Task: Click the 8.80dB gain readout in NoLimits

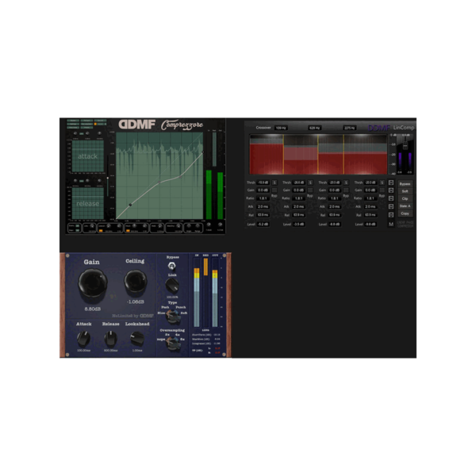Action: (92, 309)
